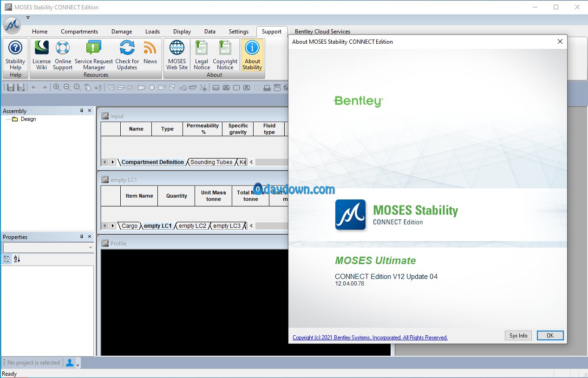Viewport: 588px width, 378px height.
Task: Click the balance-scale icon in toolbar
Action: [203, 87]
